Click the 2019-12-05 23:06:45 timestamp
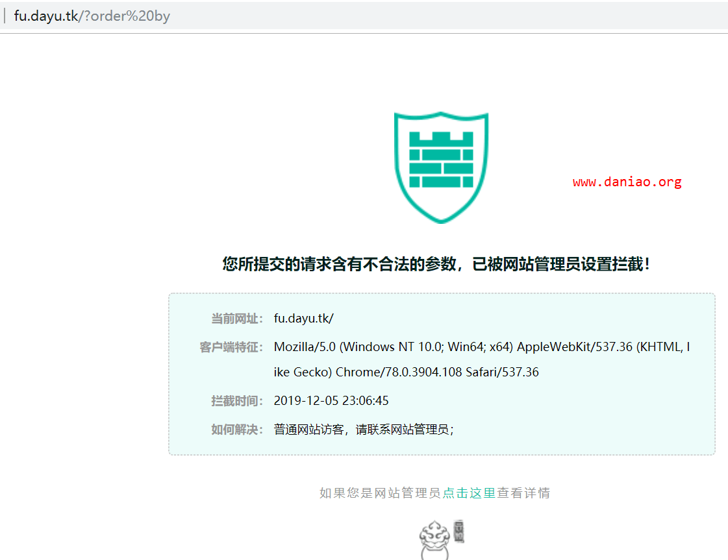The image size is (728, 560). click(331, 401)
